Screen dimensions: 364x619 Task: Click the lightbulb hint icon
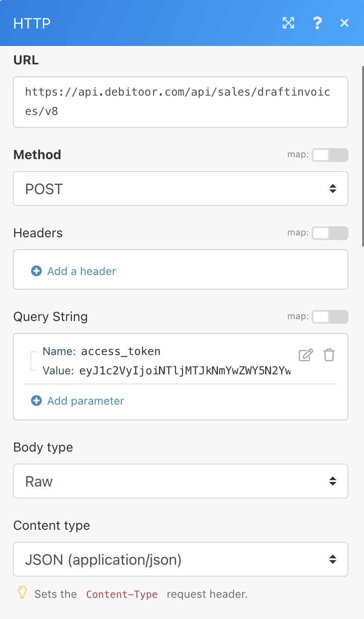click(22, 592)
